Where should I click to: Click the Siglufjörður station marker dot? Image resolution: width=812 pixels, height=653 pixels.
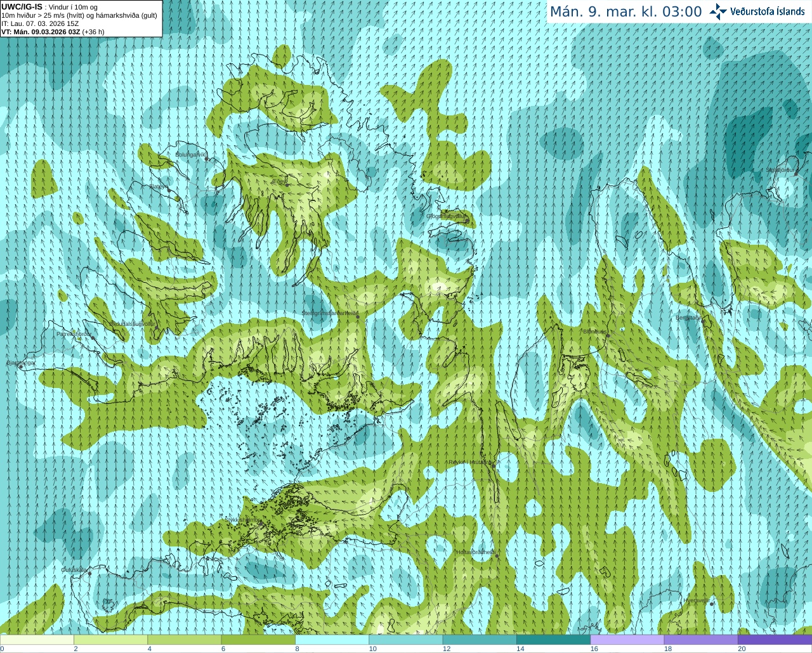[797, 174]
